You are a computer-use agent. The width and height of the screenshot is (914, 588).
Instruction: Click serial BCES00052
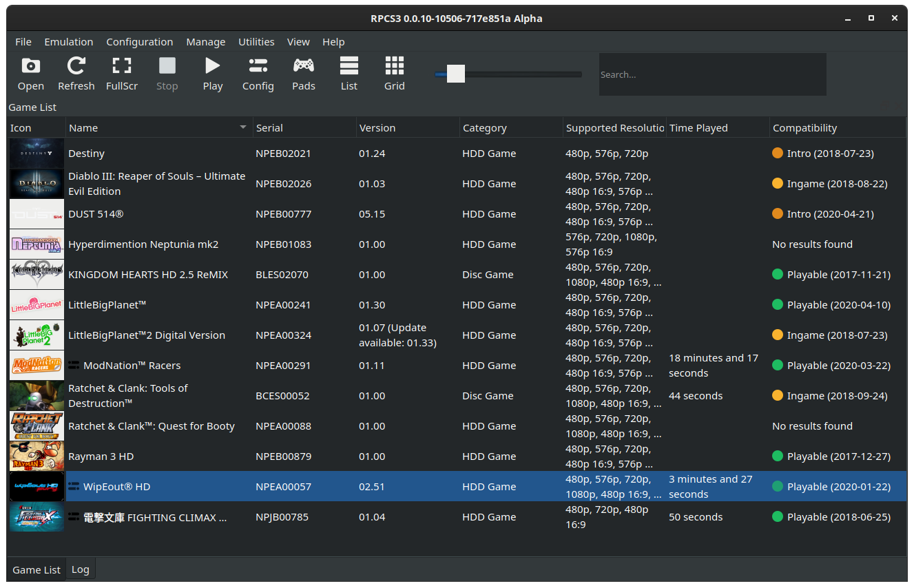pos(282,396)
